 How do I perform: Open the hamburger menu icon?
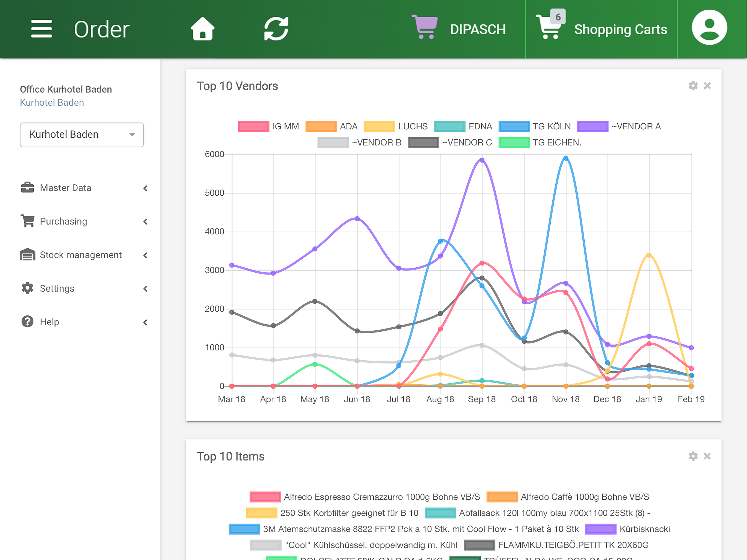click(41, 29)
